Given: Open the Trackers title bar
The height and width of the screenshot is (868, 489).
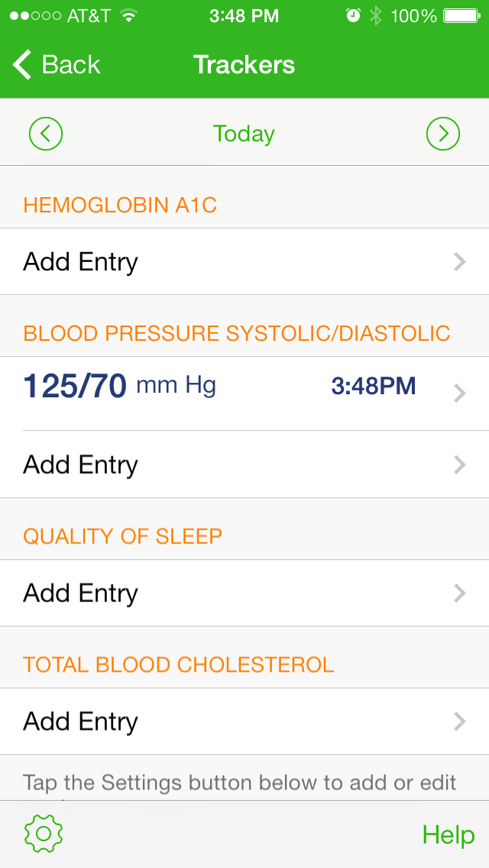Looking at the screenshot, I should point(244,65).
